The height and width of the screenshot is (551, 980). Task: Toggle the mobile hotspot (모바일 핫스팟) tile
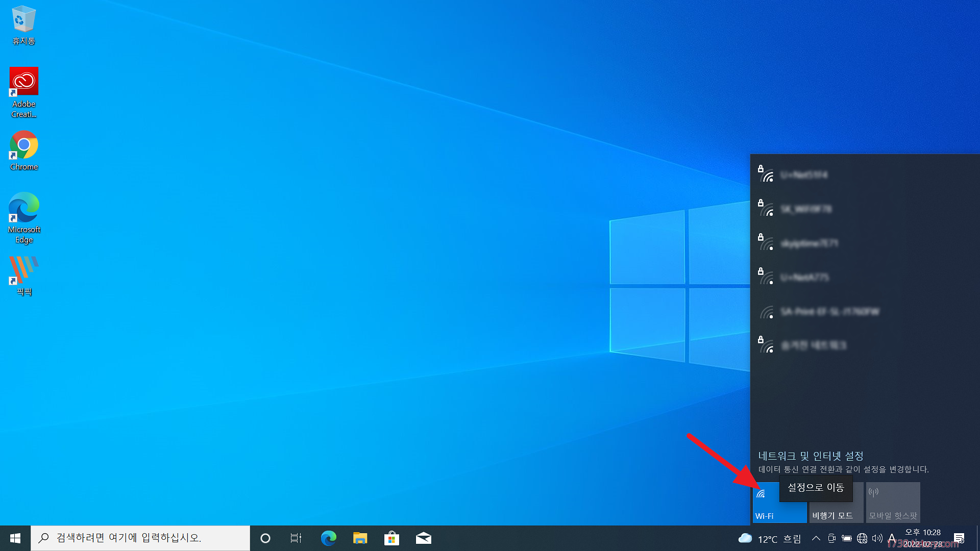pyautogui.click(x=893, y=503)
